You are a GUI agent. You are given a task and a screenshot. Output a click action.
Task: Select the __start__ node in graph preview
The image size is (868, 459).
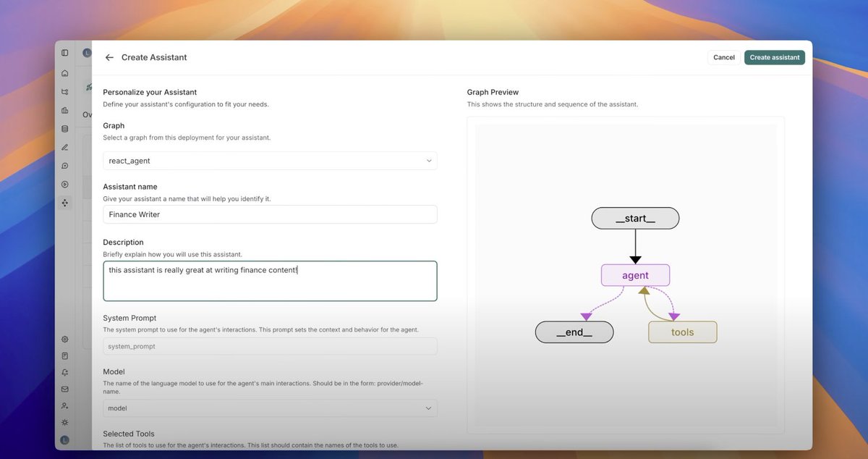(635, 218)
